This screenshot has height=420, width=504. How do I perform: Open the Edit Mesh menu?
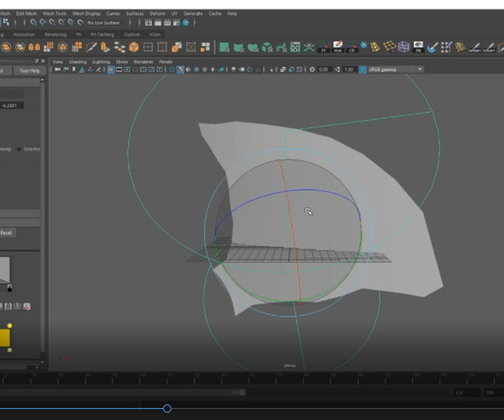26,13
